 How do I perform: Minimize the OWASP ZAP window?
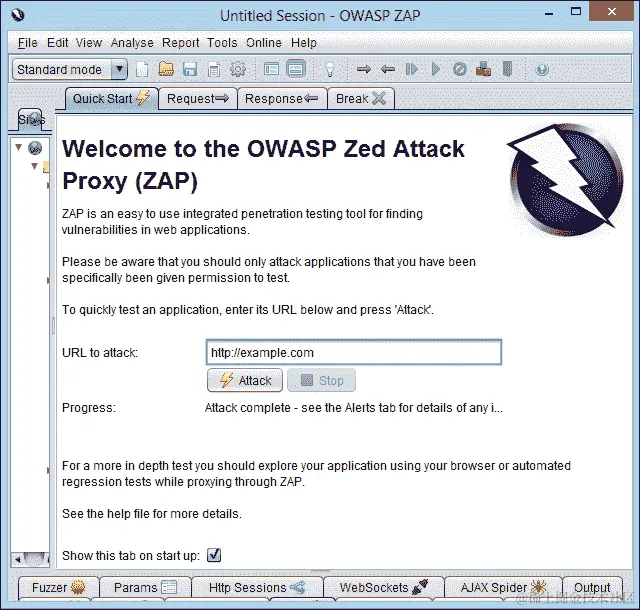(x=549, y=14)
